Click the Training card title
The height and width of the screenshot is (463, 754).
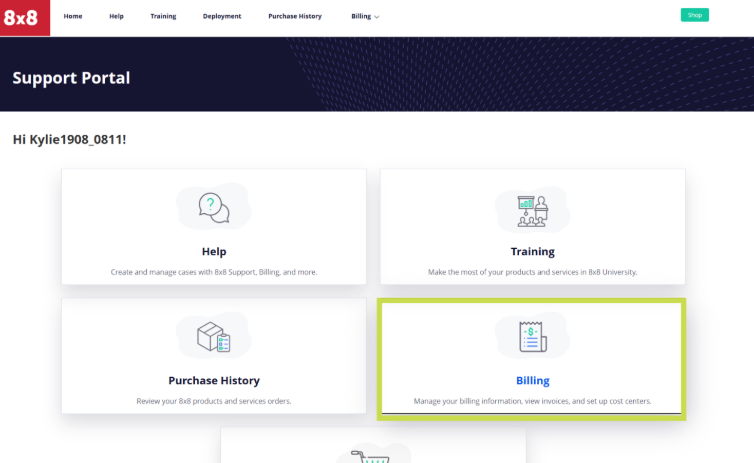click(x=532, y=252)
